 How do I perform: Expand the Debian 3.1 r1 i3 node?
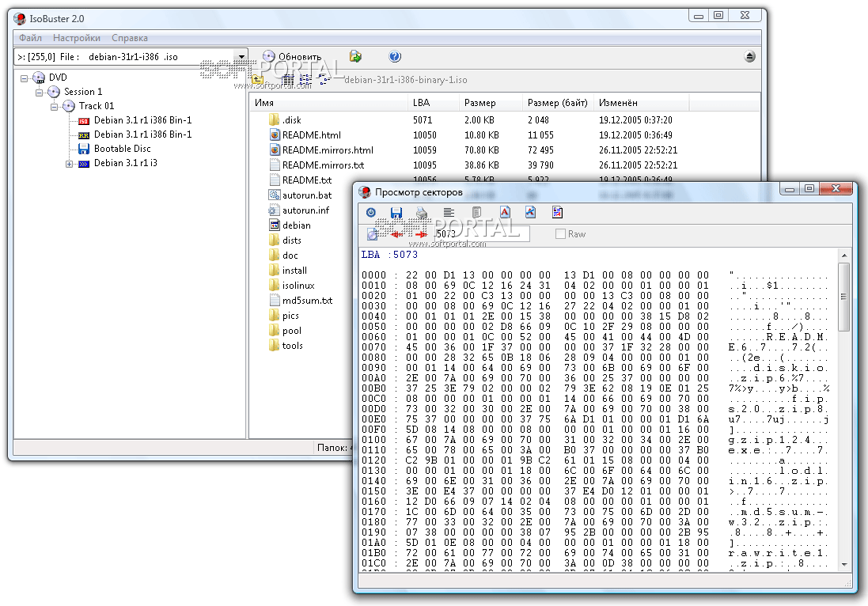pyautogui.click(x=70, y=164)
